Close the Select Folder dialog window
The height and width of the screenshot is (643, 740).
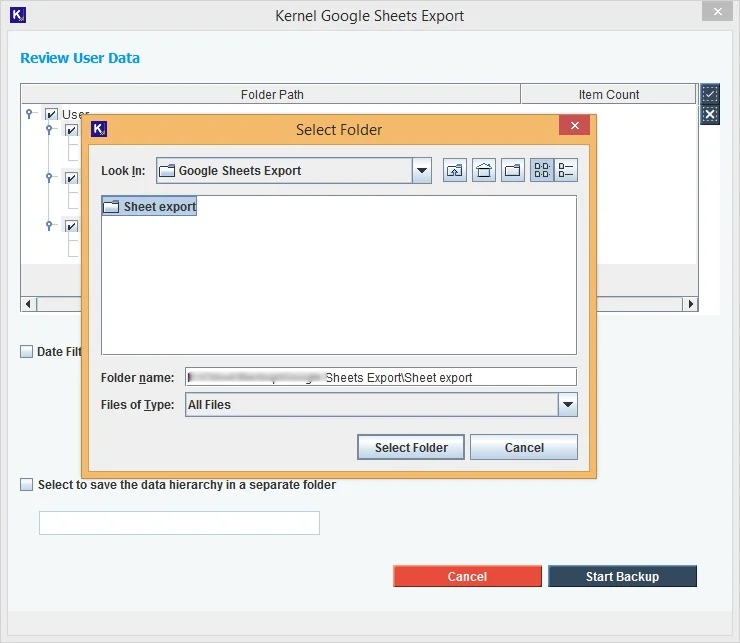click(x=574, y=127)
